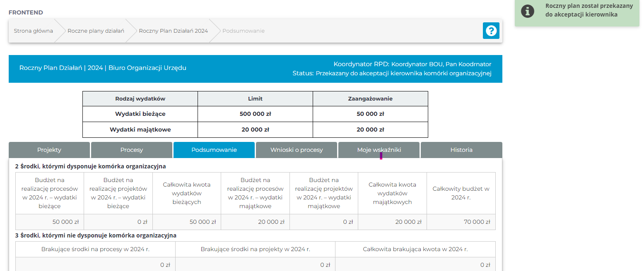644x271 pixels.
Task: Switch to the Projekty tab
Action: click(49, 150)
